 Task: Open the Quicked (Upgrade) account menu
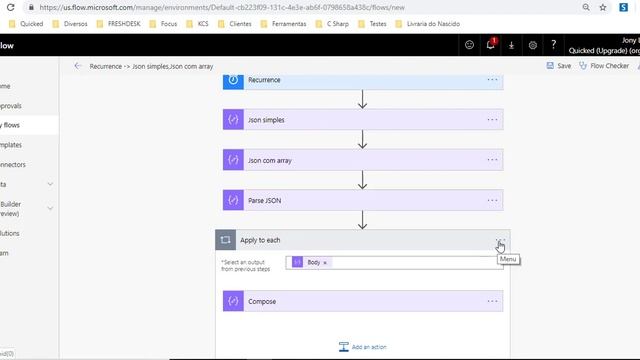(x=604, y=45)
